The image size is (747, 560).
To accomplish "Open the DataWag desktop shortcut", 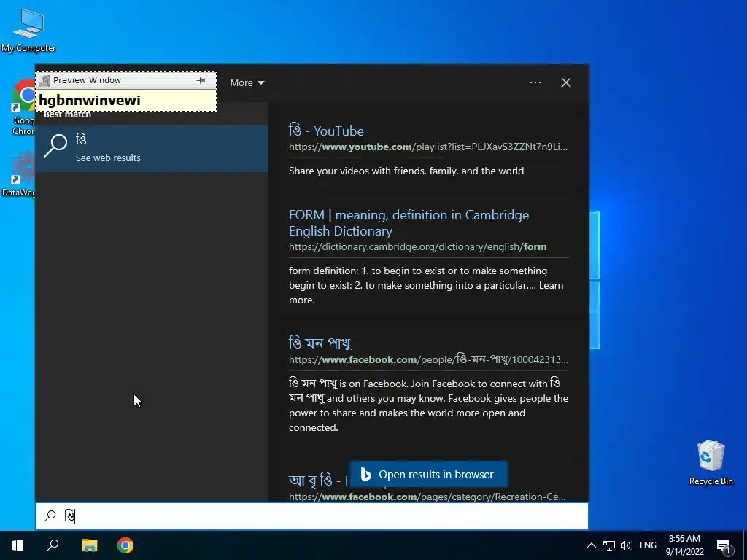I will click(18, 174).
